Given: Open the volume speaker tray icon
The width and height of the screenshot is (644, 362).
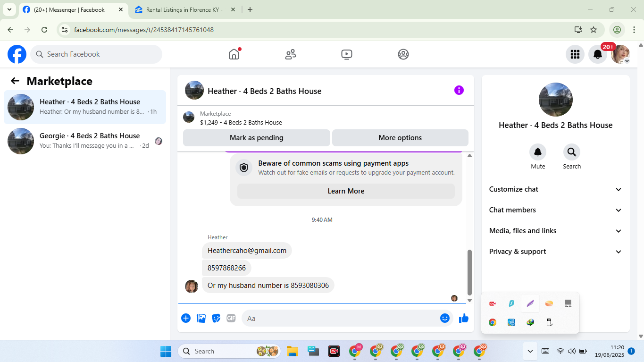Looking at the screenshot, I should (572, 351).
